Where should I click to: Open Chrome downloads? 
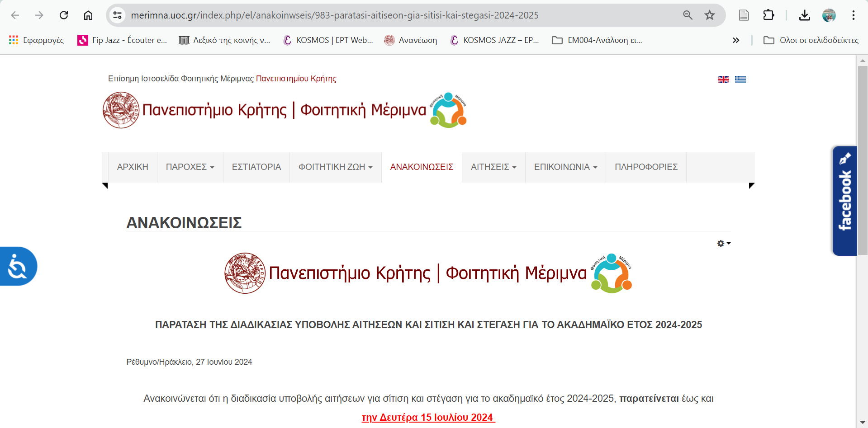coord(805,15)
